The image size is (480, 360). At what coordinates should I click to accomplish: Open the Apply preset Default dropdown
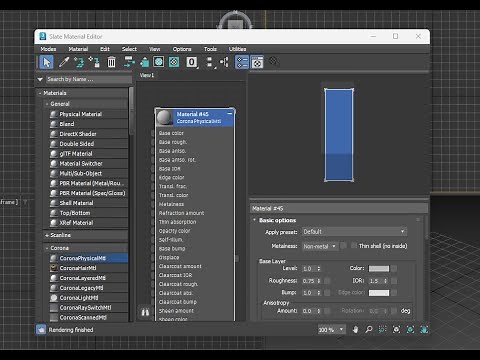(x=354, y=231)
